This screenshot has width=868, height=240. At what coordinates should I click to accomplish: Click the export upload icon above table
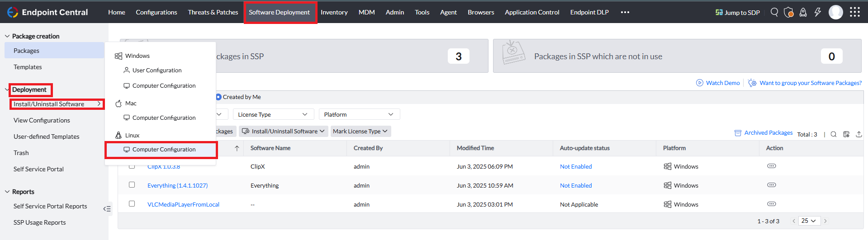[859, 134]
